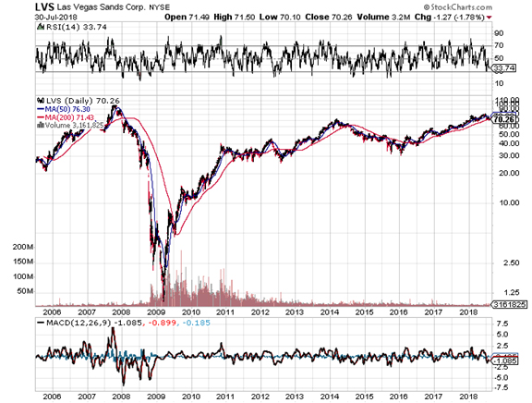Click the chart date 30-Jul-2018

point(55,17)
